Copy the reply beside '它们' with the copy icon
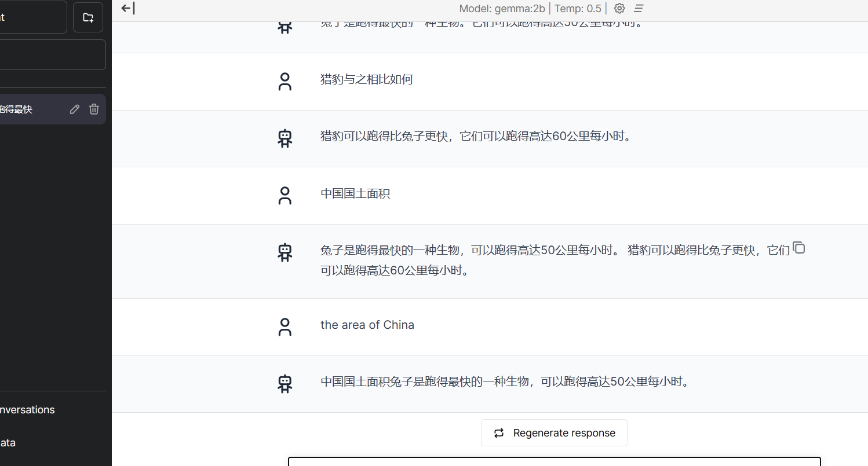The image size is (868, 466). (x=799, y=248)
